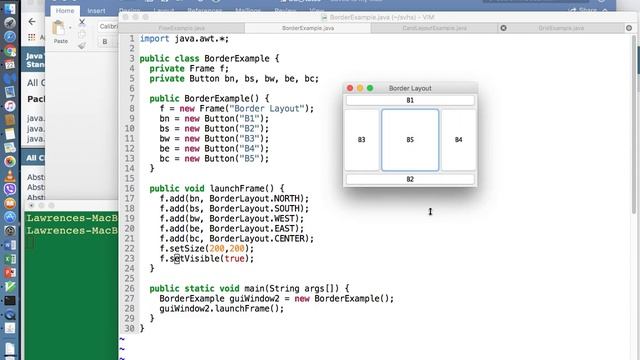640x360 pixels.
Task: Click the Paste clipboard icon in Word
Action: tap(59, 29)
